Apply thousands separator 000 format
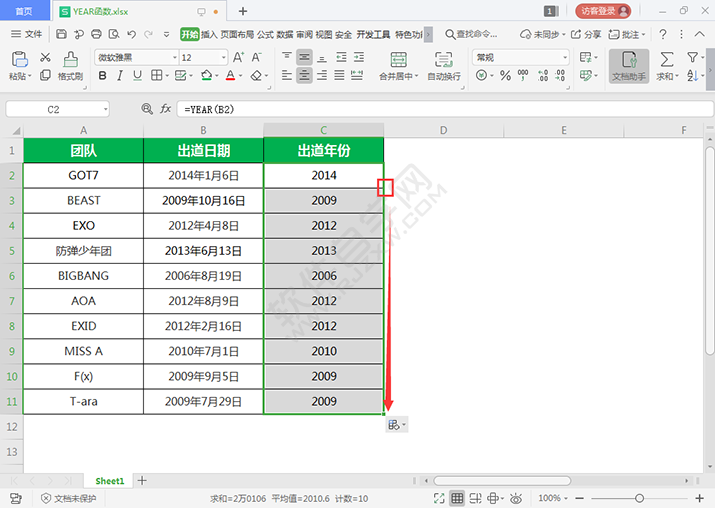 [523, 75]
